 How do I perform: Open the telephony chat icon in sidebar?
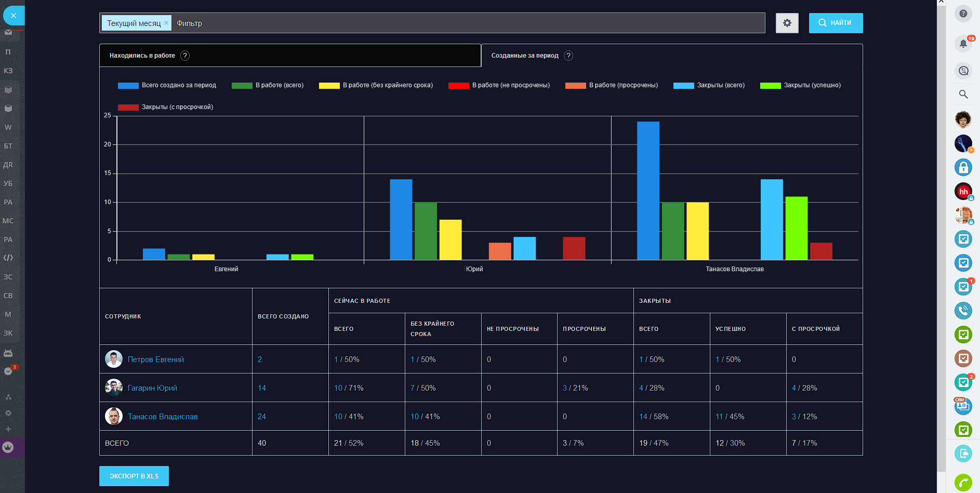(x=963, y=311)
